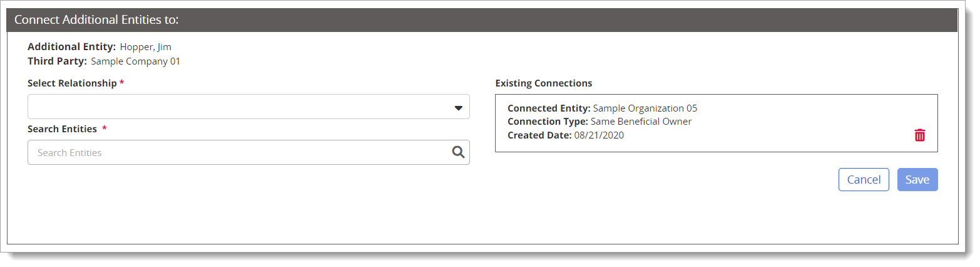Click the Same Beneficial Owner connection type
Screen dimensions: 980x267
coord(641,121)
